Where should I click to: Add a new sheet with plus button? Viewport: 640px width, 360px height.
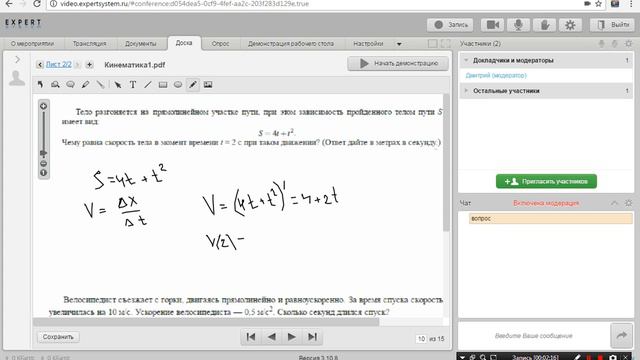click(89, 64)
